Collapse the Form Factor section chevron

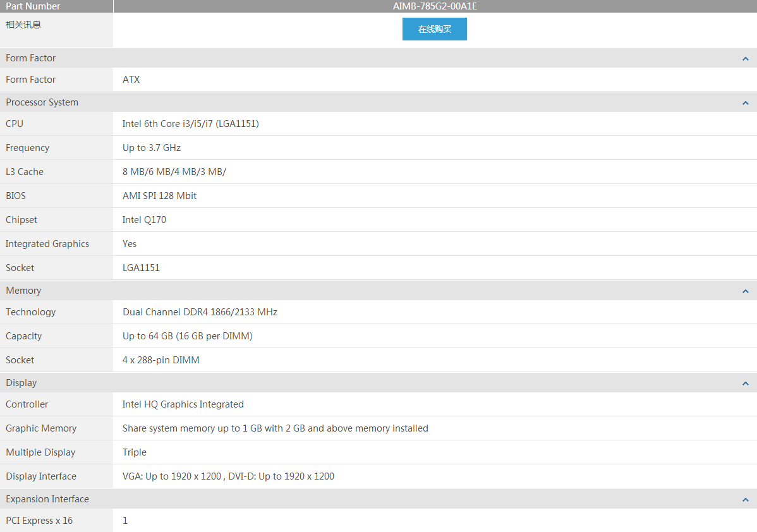click(746, 58)
